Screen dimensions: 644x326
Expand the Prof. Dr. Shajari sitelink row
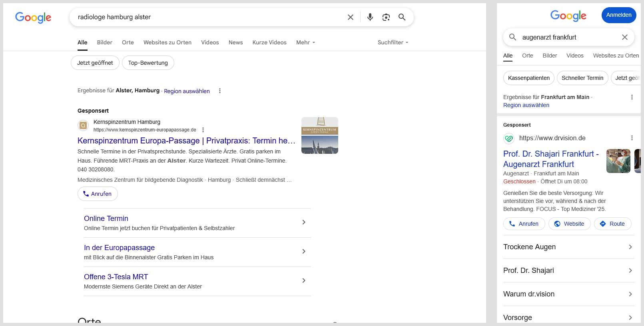pyautogui.click(x=568, y=270)
